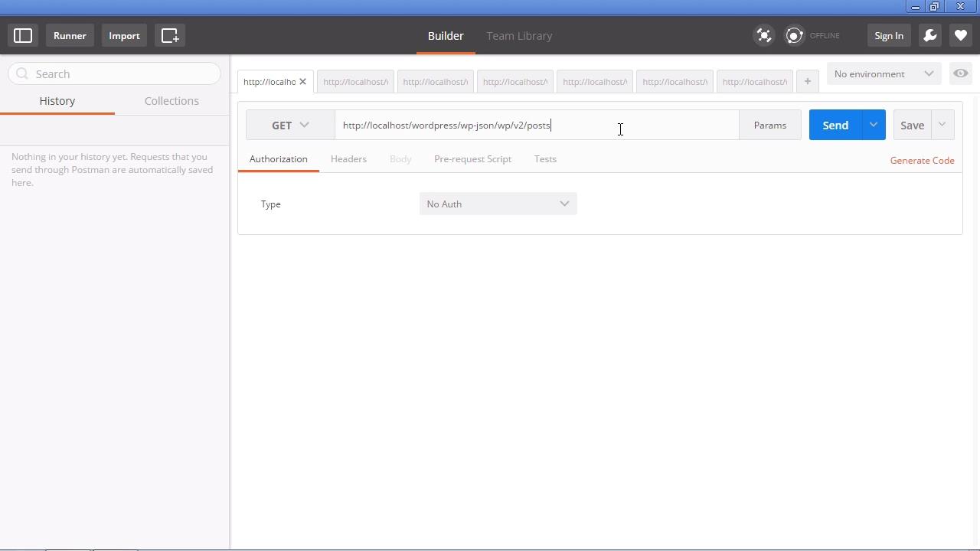Switch to Team Library tab
Screen dimensions: 980x551
click(x=519, y=36)
